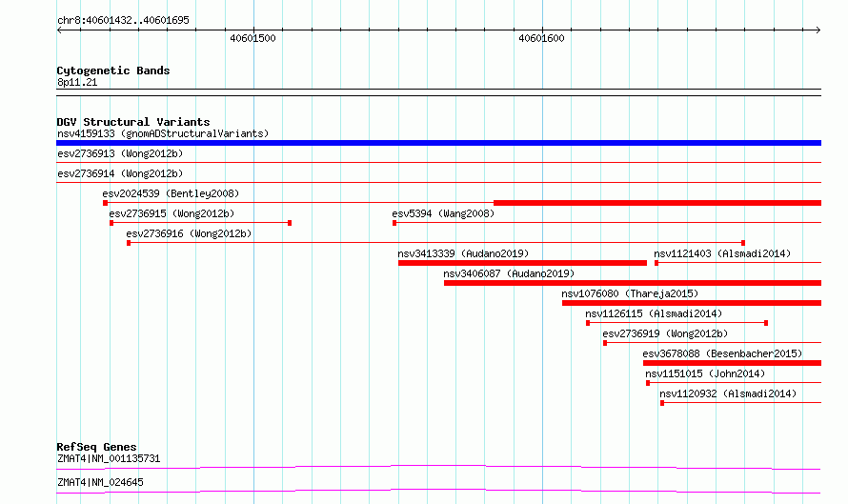Image resolution: width=848 pixels, height=504 pixels.
Task: Open the ZMAT4|NM_024645 gene label
Action: coord(101,482)
